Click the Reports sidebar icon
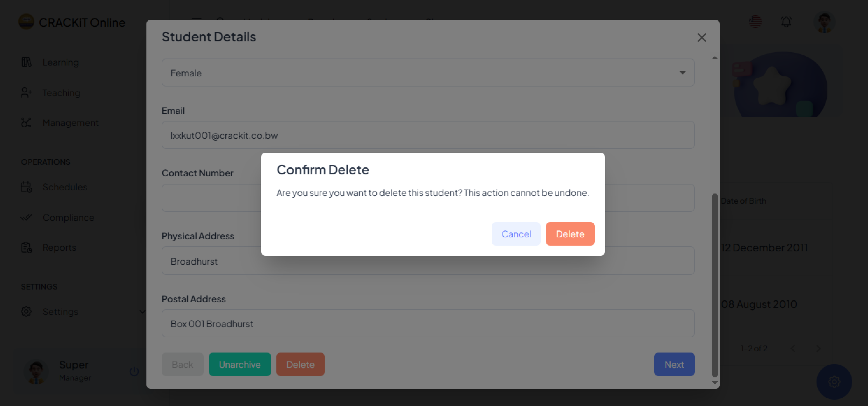 tap(26, 247)
